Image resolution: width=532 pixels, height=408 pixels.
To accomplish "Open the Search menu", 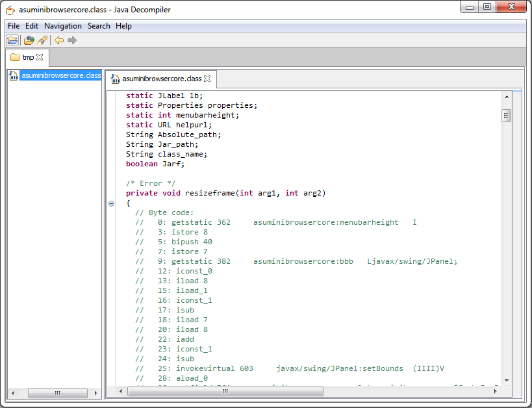I will click(99, 26).
